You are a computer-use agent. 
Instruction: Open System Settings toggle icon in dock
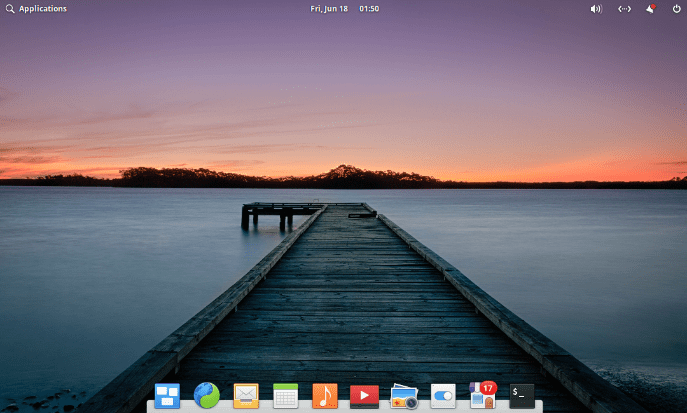tap(443, 396)
